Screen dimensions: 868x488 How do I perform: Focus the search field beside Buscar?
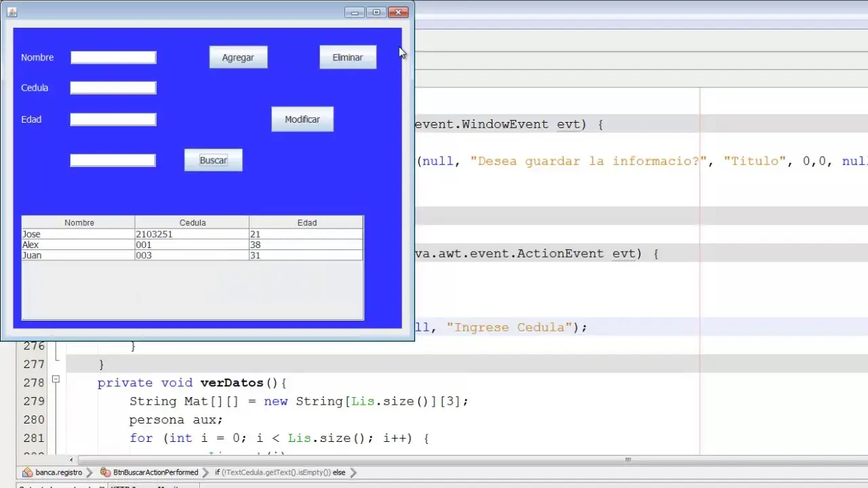pyautogui.click(x=113, y=161)
